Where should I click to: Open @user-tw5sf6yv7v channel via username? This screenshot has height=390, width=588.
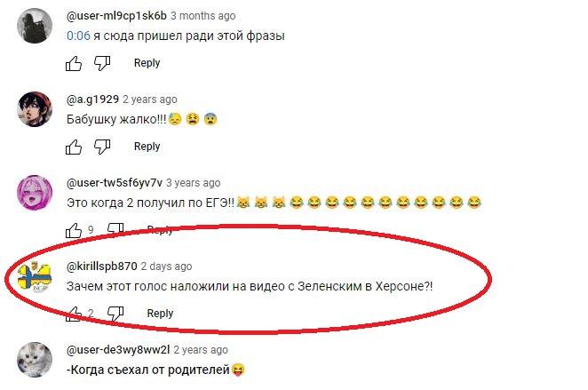point(115,183)
